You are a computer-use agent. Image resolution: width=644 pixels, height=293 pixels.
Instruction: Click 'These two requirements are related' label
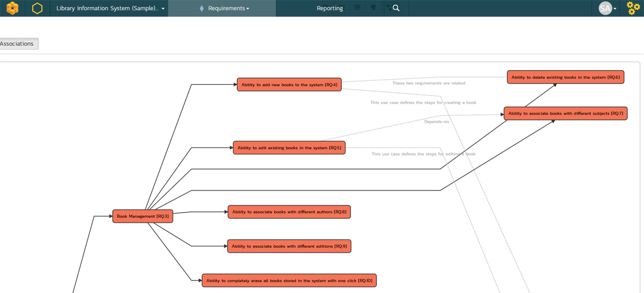pos(429,83)
